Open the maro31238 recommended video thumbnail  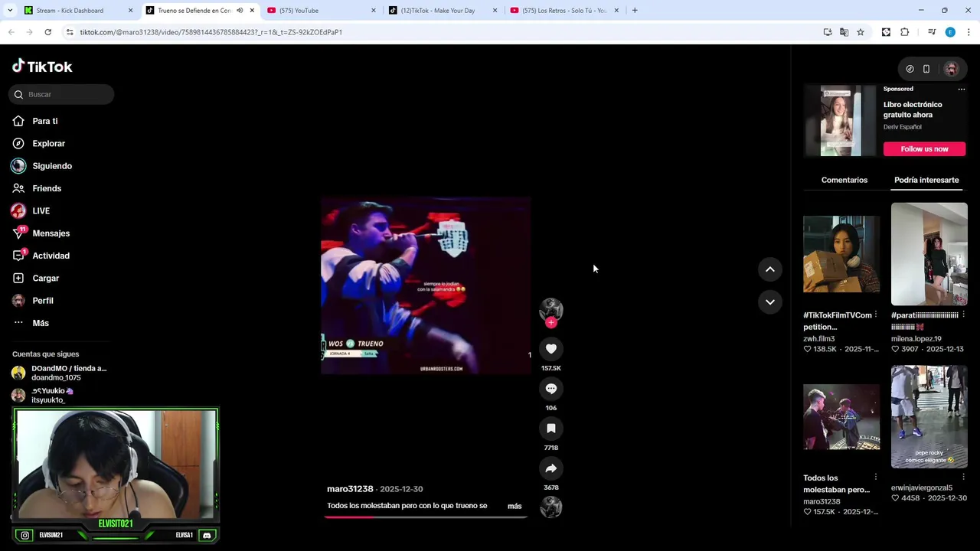[841, 416]
